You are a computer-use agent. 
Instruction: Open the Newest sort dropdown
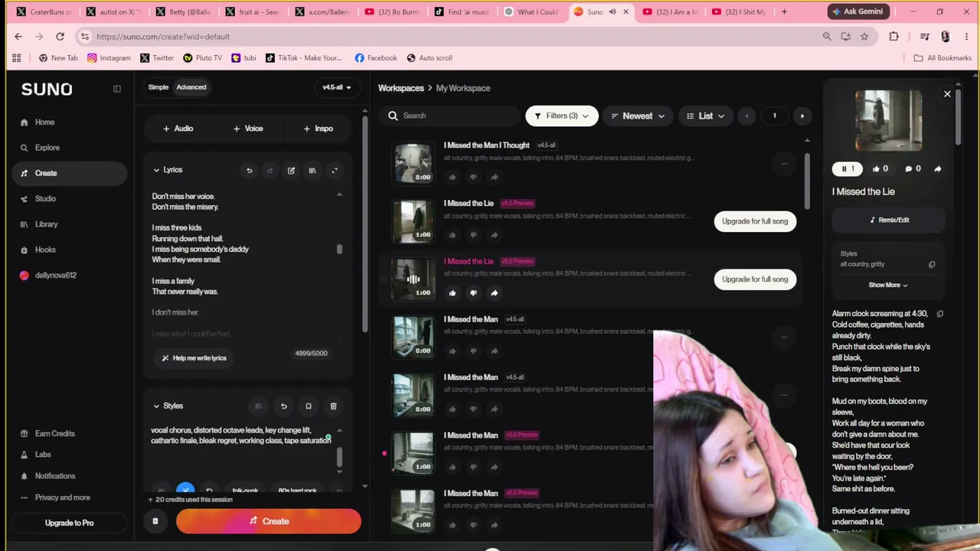coord(638,116)
